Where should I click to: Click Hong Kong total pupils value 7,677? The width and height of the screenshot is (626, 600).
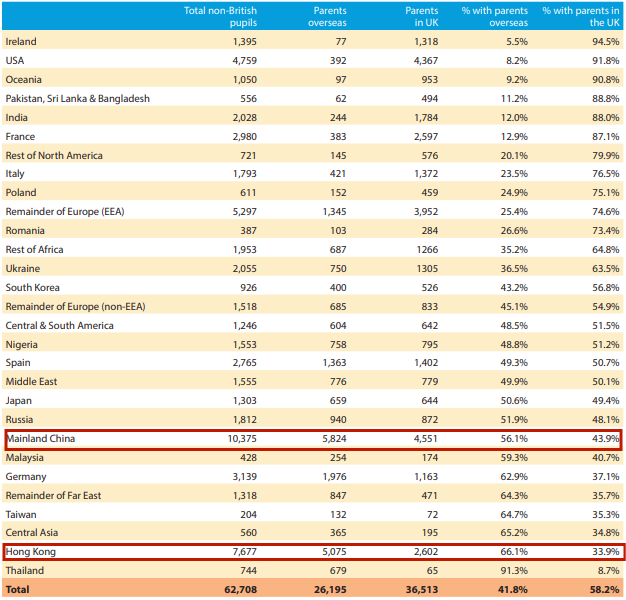(245, 552)
